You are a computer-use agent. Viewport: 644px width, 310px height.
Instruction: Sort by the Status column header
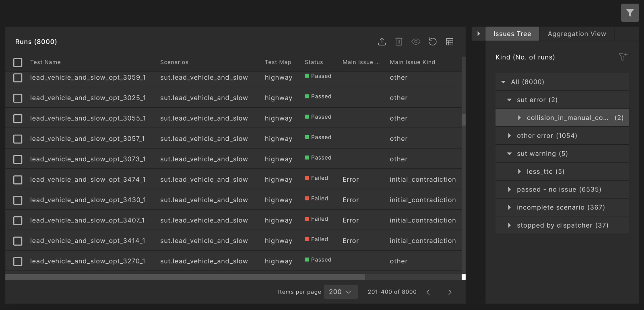click(x=314, y=62)
